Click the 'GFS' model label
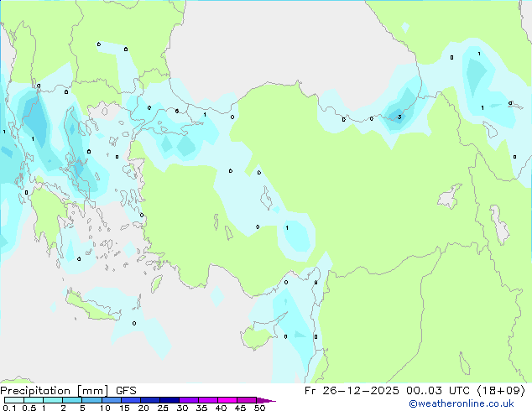Viewport: 532px width, 411px height. click(126, 391)
